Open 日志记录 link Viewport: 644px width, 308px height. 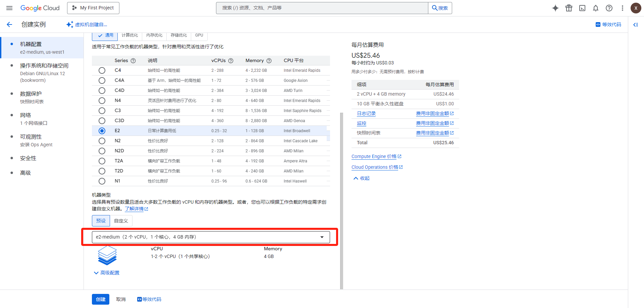(366, 114)
